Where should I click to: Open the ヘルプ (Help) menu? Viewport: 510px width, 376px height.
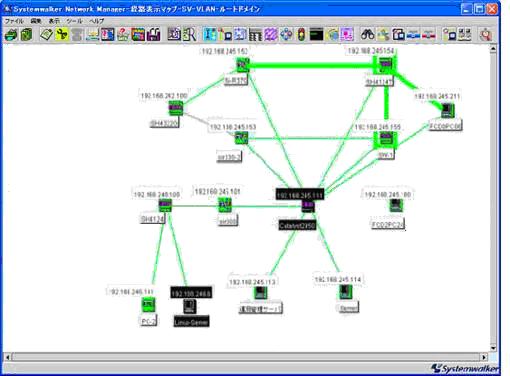coord(96,21)
